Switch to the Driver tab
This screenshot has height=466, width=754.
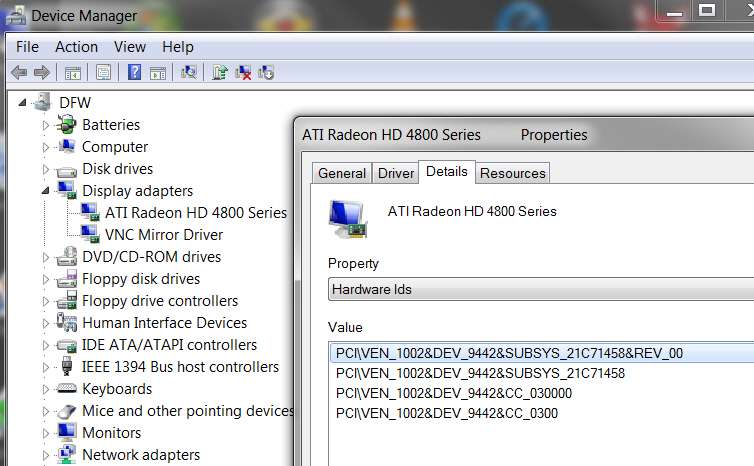(396, 173)
